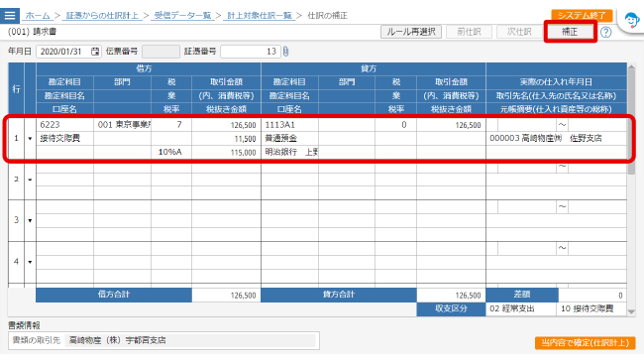The width and height of the screenshot is (644, 363).
Task: Click the 補正 button
Action: [570, 32]
